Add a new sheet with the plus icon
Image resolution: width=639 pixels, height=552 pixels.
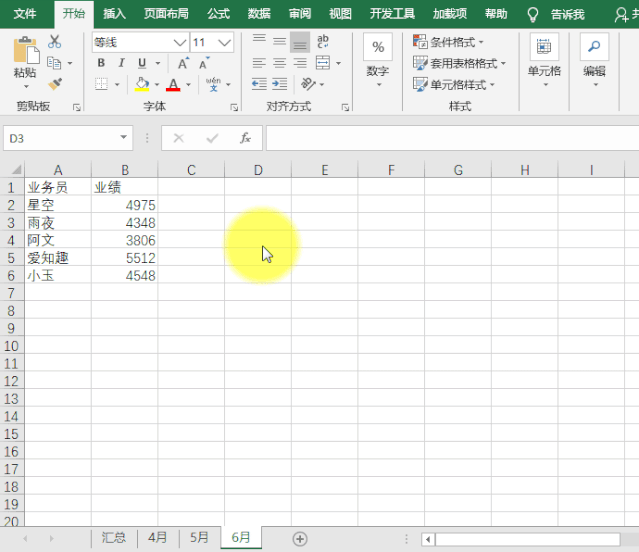point(300,539)
